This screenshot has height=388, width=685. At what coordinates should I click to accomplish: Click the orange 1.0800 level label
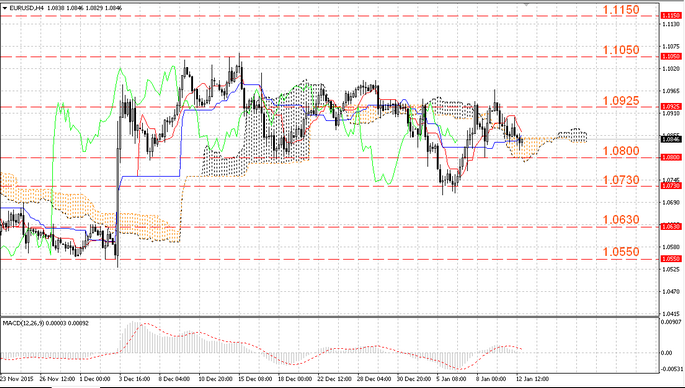621,151
